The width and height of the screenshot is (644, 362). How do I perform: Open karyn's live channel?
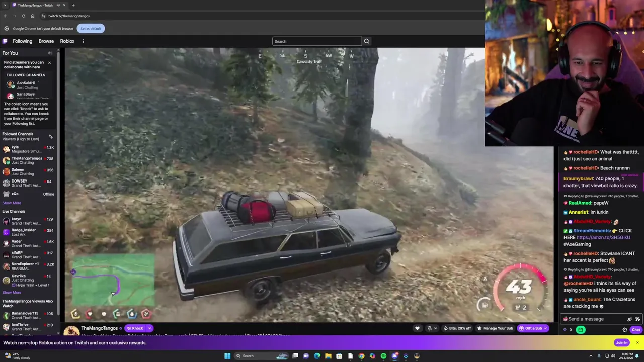tap(28, 221)
